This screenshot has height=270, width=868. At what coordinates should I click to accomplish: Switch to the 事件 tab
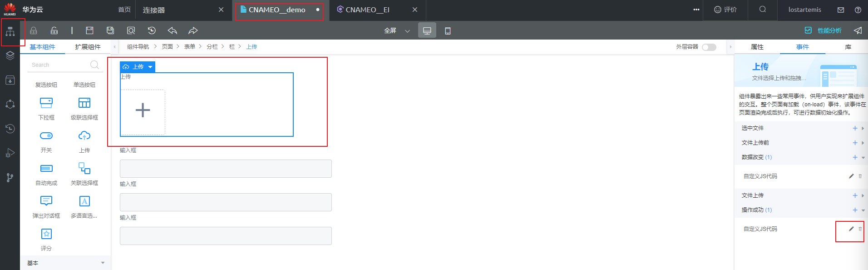[x=803, y=47]
